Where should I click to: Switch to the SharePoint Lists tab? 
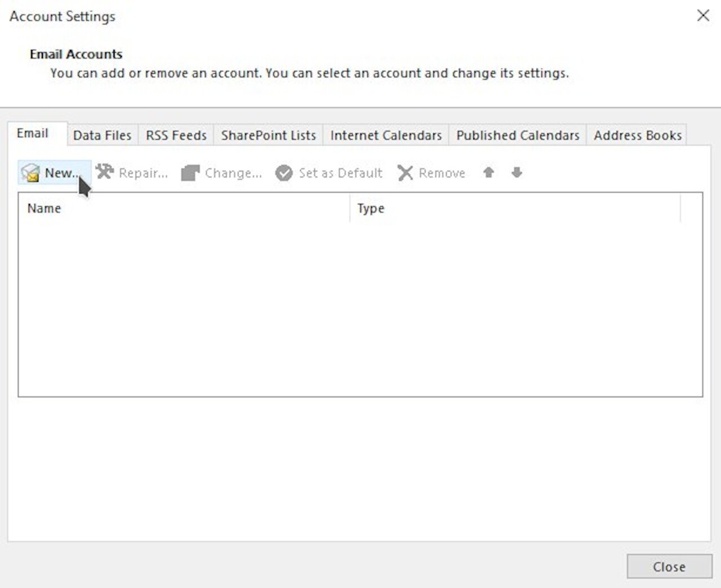[268, 135]
